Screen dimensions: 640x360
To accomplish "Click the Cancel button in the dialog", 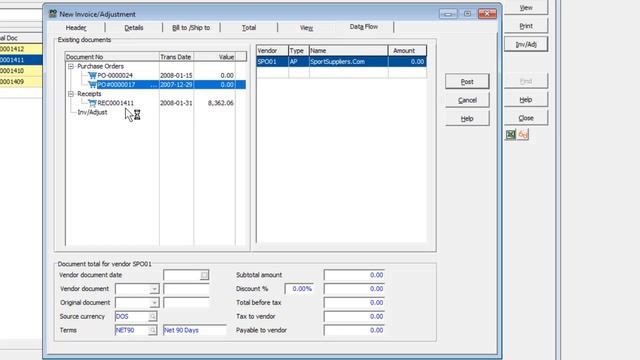I will [467, 100].
